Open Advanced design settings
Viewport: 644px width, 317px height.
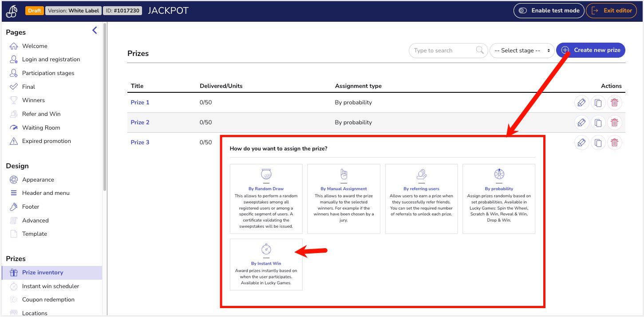point(36,221)
